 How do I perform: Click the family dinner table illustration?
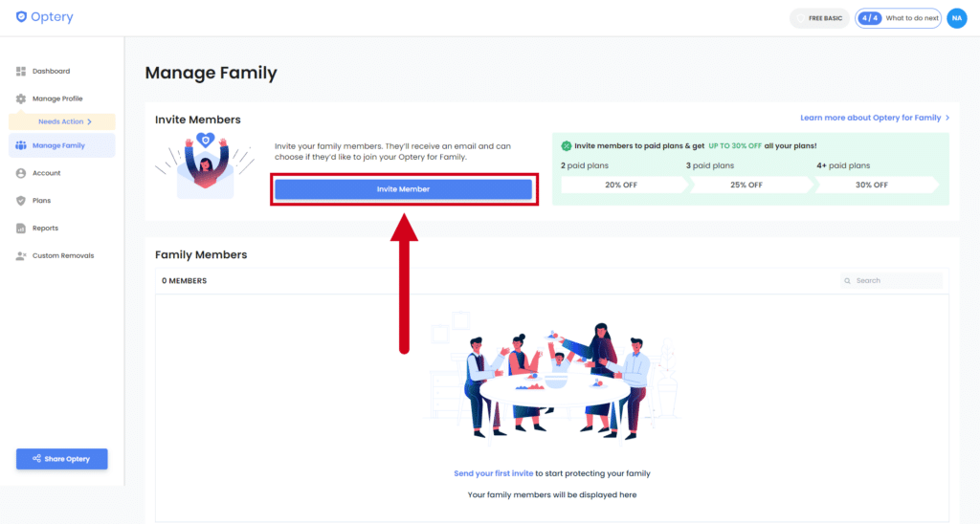coord(552,379)
